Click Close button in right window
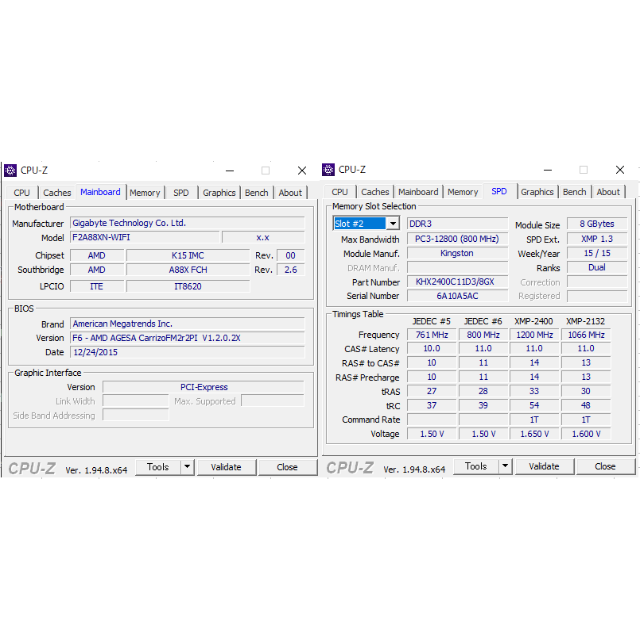This screenshot has height=640, width=640. pyautogui.click(x=605, y=467)
